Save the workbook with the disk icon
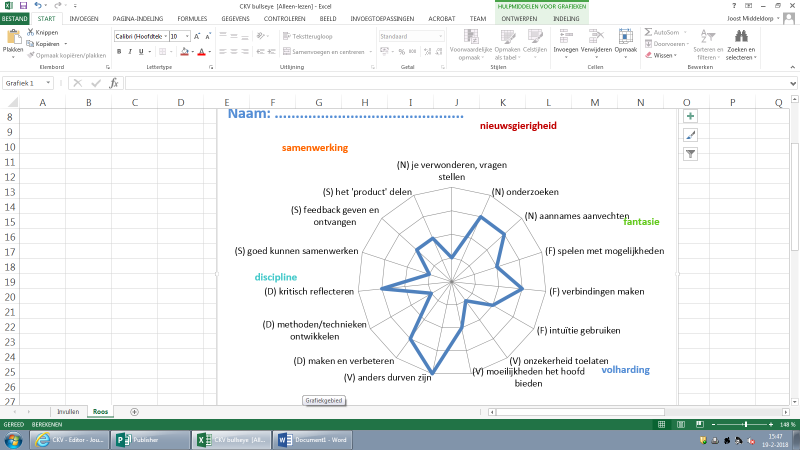 [23, 6]
